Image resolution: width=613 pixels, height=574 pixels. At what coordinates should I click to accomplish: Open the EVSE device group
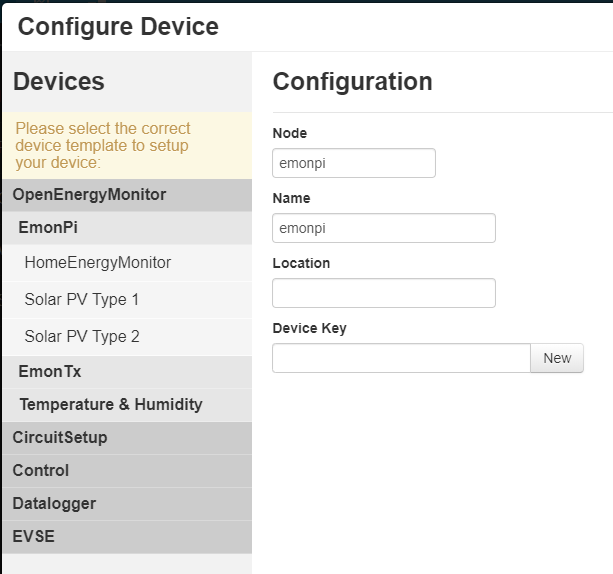(x=127, y=536)
